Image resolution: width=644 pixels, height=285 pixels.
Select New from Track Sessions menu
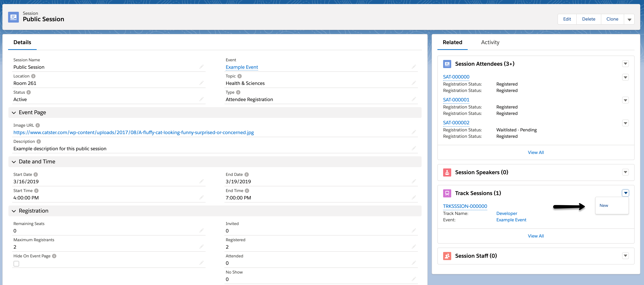604,205
